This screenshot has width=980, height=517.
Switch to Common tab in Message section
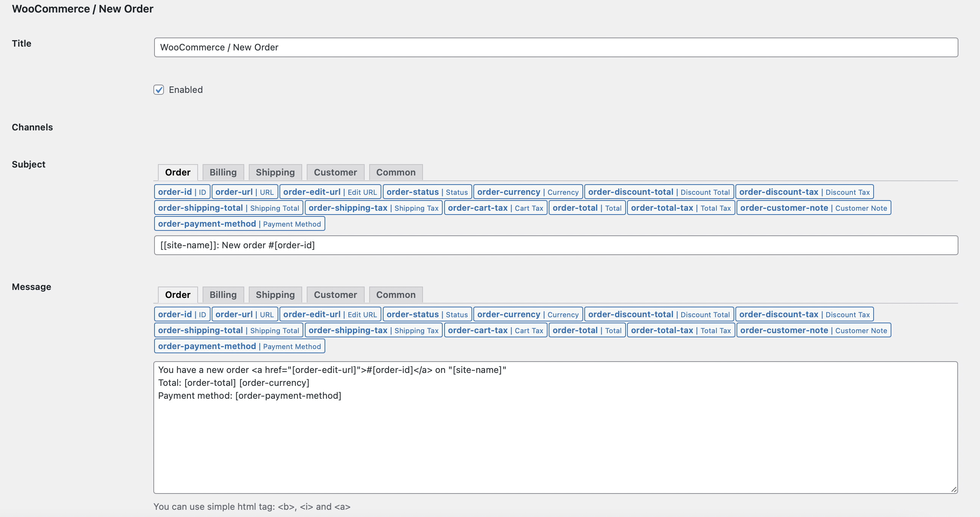pos(396,295)
